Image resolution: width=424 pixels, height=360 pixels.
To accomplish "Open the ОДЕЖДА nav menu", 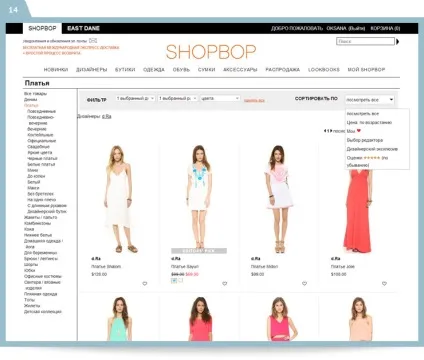I will pyautogui.click(x=154, y=70).
